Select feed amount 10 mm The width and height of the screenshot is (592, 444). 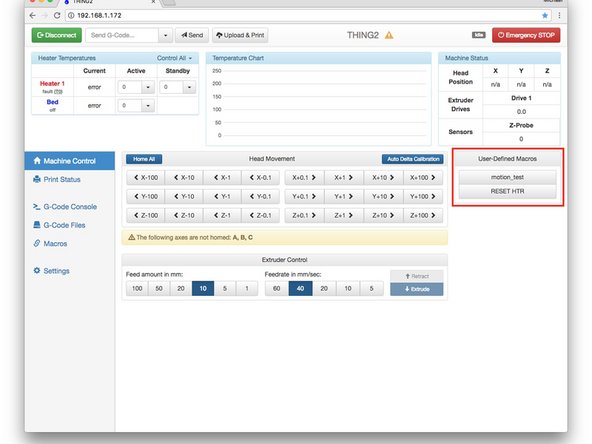click(203, 288)
